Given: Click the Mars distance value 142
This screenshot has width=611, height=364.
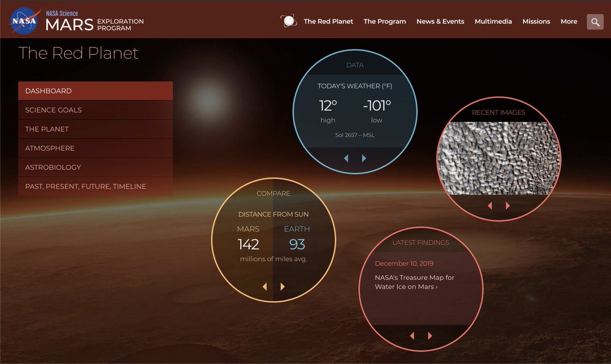Looking at the screenshot, I should click(x=248, y=244).
